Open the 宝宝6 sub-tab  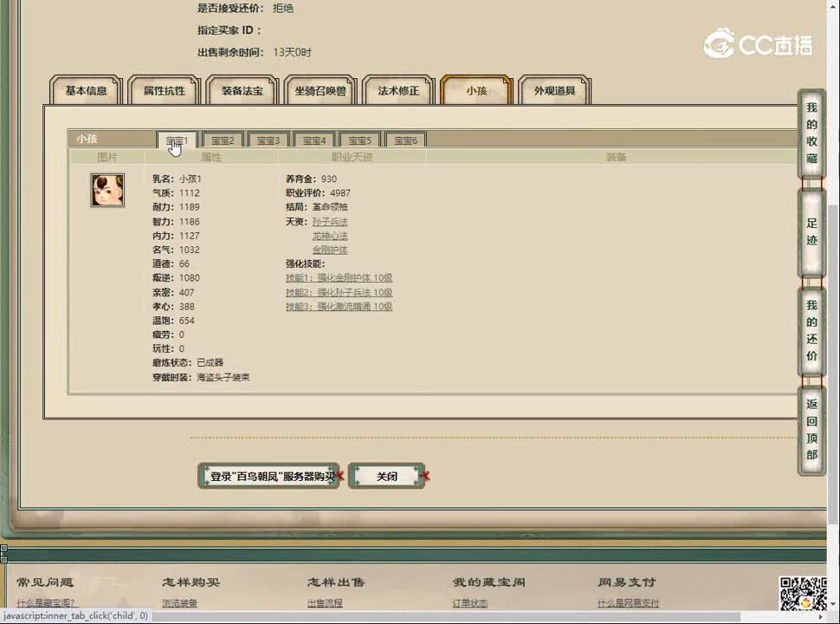405,140
